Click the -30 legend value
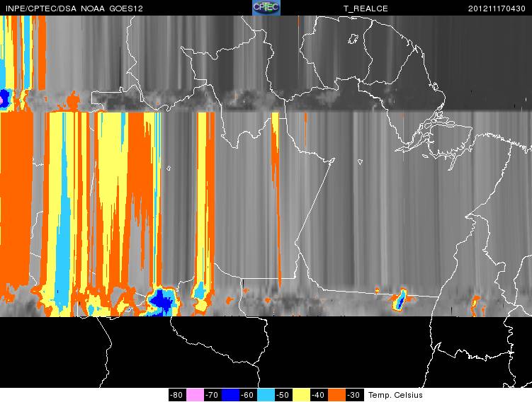 click(355, 395)
